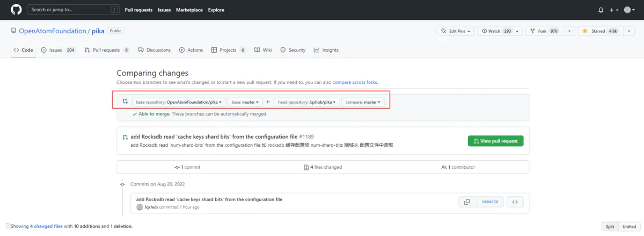Click the lqxhub commit avatar

click(140, 207)
